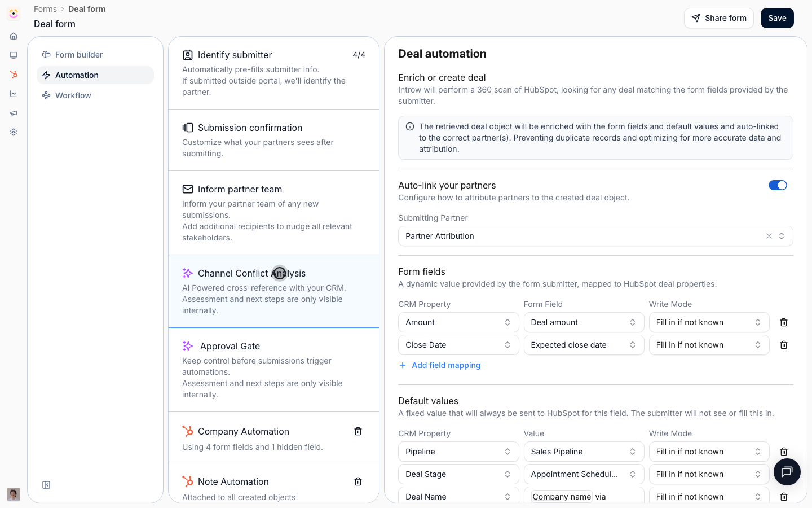
Task: Select the Identify submitter step
Action: click(273, 73)
